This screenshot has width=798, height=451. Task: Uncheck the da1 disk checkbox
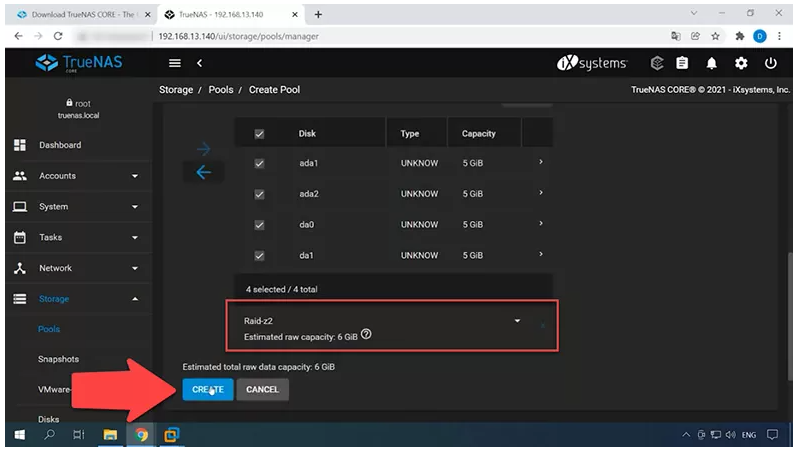click(x=260, y=256)
